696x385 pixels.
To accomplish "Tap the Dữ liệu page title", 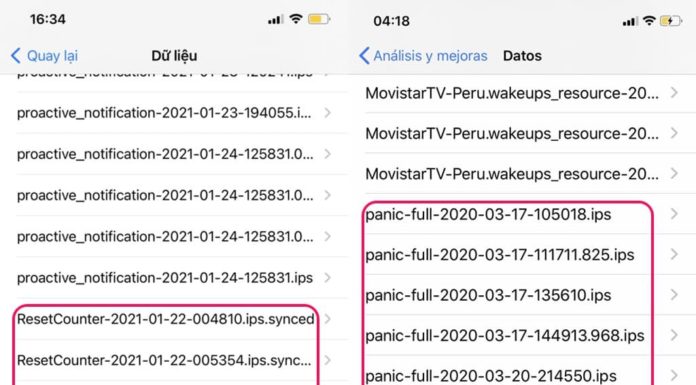I will pos(174,56).
